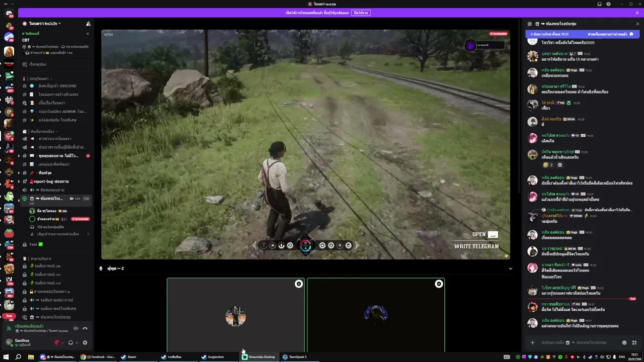Toggle the headphones deafen button
The height and width of the screenshot is (362, 644).
(70, 343)
